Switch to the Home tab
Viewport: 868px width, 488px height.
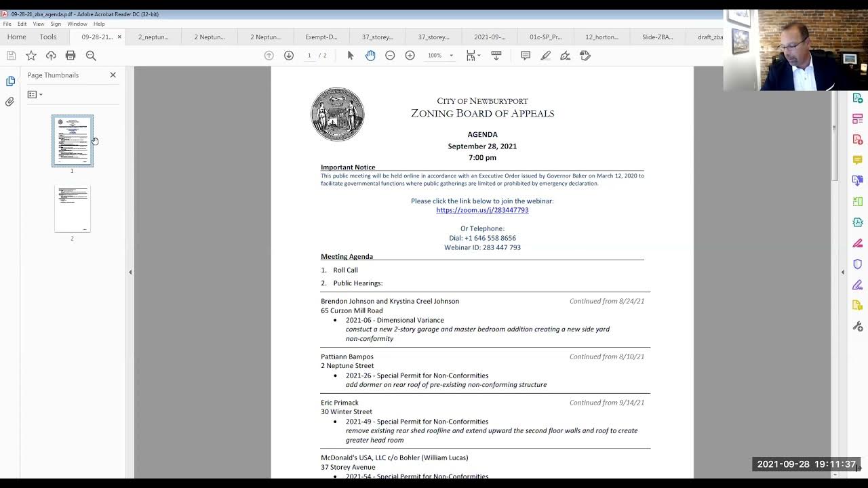tap(16, 37)
